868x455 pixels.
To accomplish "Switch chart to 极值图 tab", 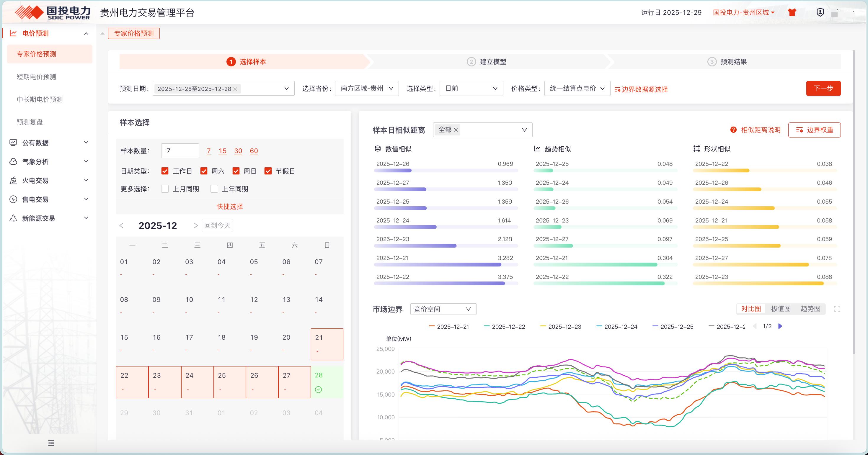I will coord(780,309).
